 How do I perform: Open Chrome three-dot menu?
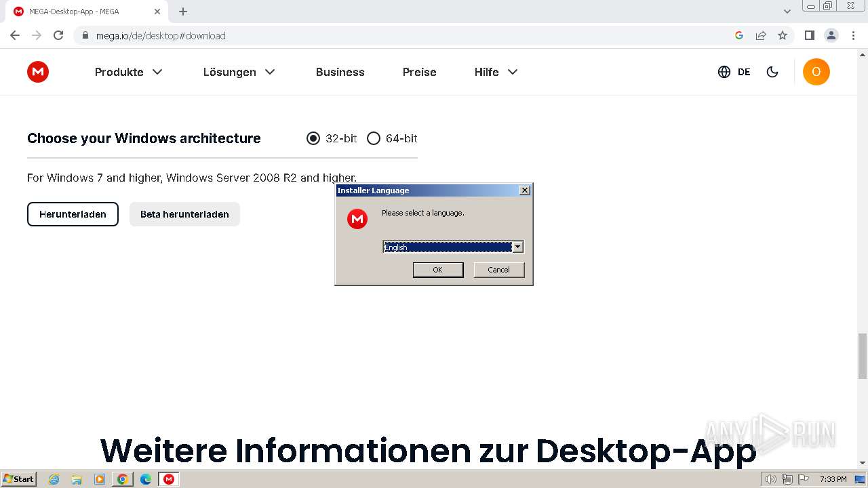pos(854,35)
